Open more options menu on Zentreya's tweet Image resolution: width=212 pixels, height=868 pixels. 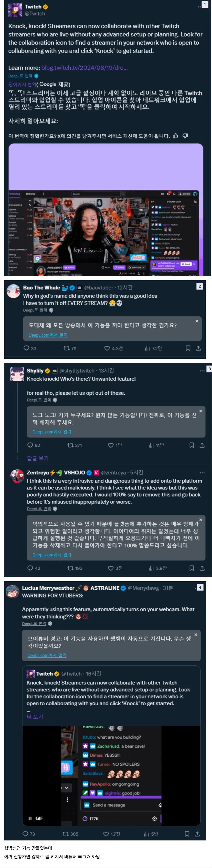point(202,472)
